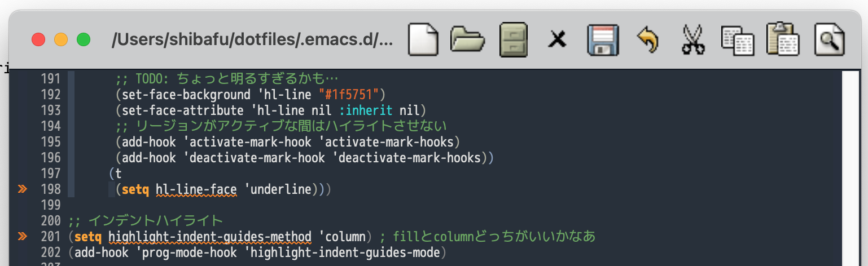Image resolution: width=868 pixels, height=266 pixels.
Task: Copy selection using the copy icon
Action: pos(738,40)
